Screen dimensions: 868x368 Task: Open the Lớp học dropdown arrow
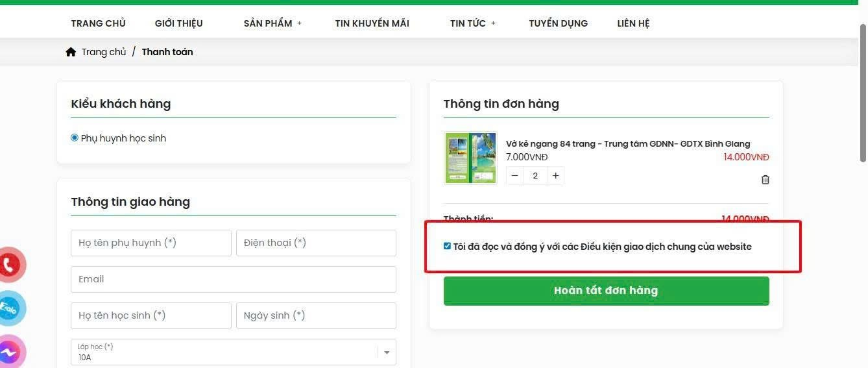pyautogui.click(x=387, y=352)
